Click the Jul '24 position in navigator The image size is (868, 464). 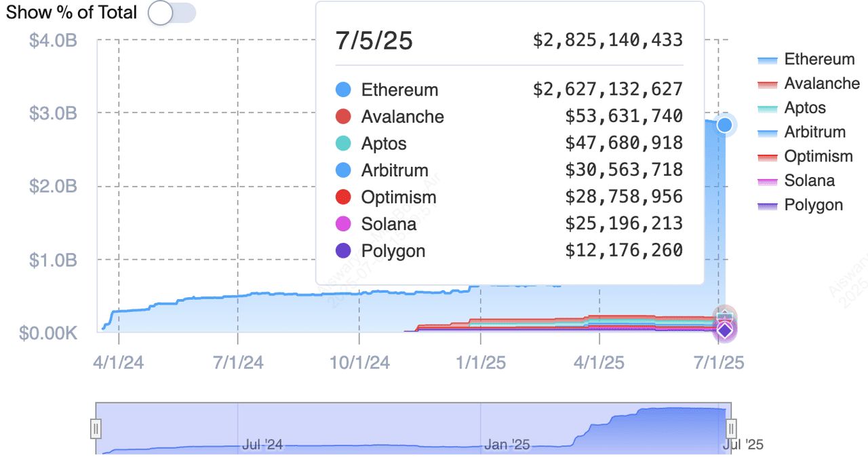[x=262, y=445]
